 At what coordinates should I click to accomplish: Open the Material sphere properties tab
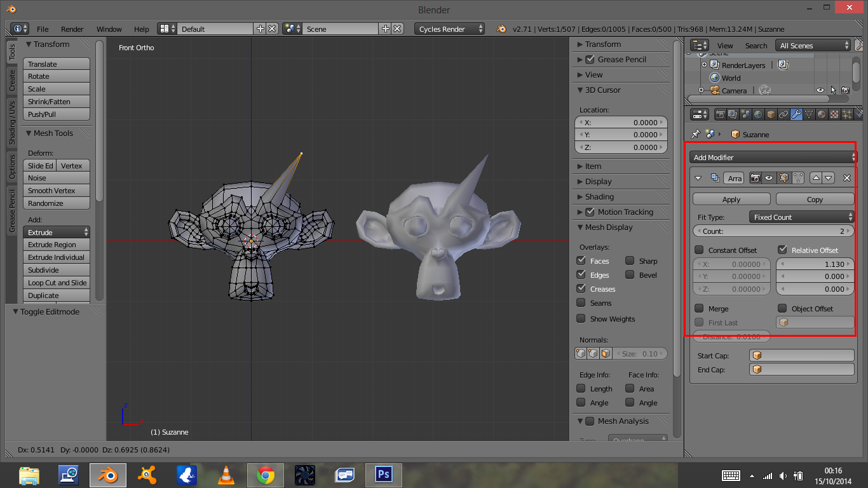point(822,114)
